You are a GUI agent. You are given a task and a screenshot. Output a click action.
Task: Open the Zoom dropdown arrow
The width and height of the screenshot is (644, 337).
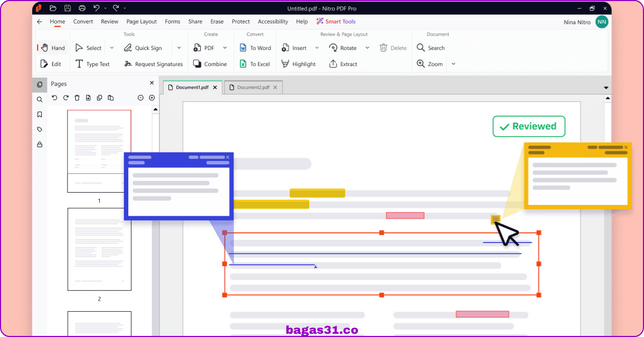[x=453, y=64]
